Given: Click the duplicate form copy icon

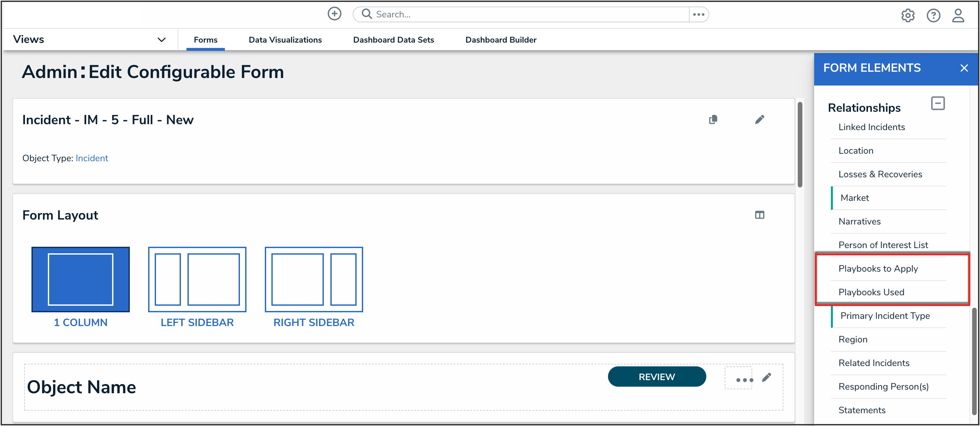Looking at the screenshot, I should point(713,120).
